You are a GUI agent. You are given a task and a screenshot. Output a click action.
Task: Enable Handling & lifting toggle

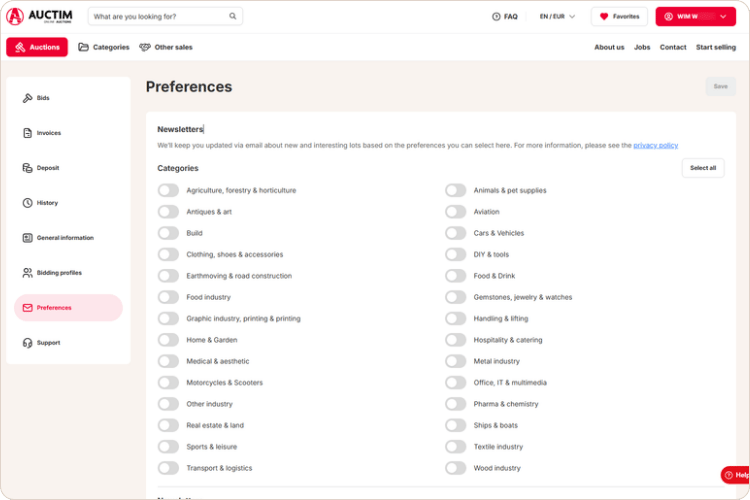tap(455, 318)
